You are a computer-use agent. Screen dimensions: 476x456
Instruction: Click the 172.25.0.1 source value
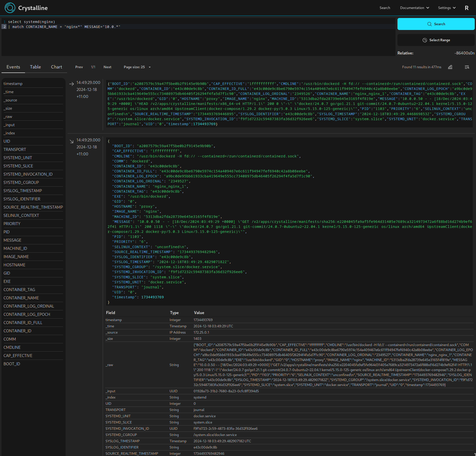[x=201, y=332]
